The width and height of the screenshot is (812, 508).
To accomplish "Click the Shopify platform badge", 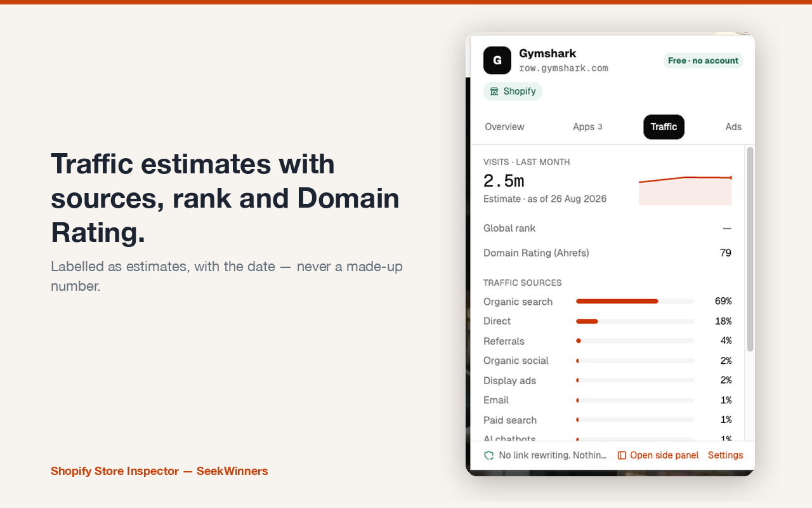I will tap(513, 91).
